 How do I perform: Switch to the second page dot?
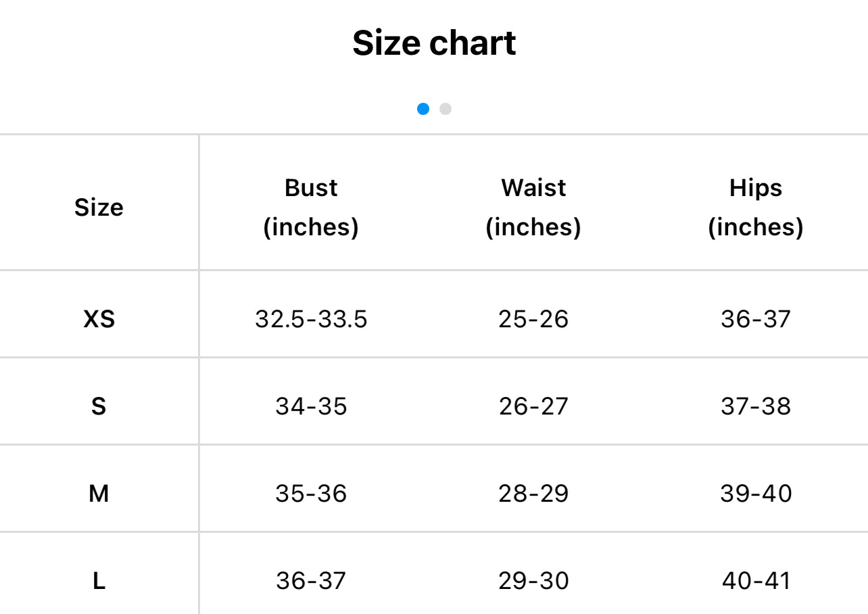click(x=445, y=109)
